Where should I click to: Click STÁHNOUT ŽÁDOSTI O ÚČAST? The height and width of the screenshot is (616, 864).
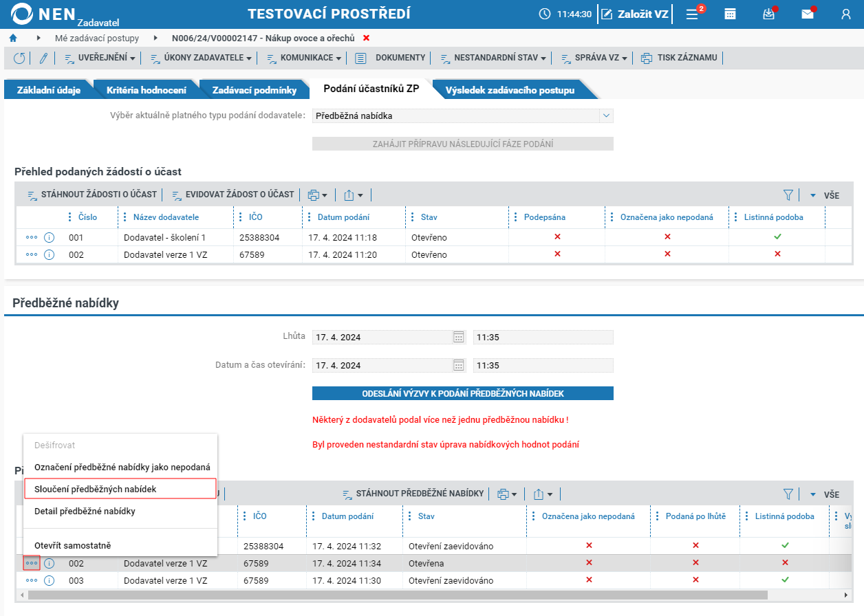tap(92, 195)
